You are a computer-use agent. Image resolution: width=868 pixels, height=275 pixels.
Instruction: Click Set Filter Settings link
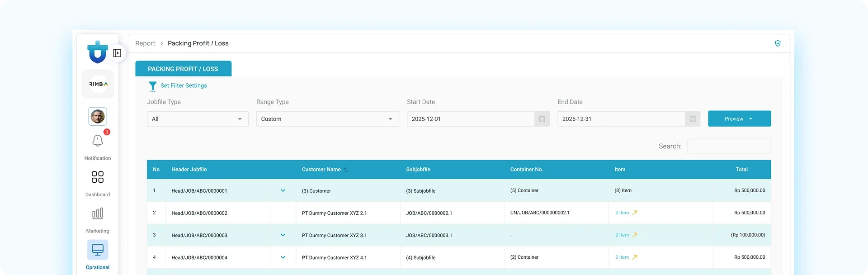pyautogui.click(x=184, y=85)
